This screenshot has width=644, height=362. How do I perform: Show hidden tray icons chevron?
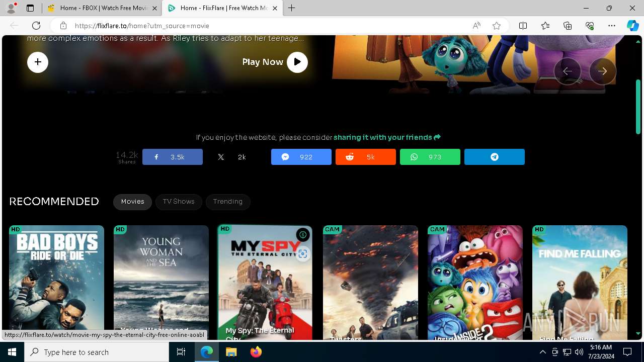point(542,352)
